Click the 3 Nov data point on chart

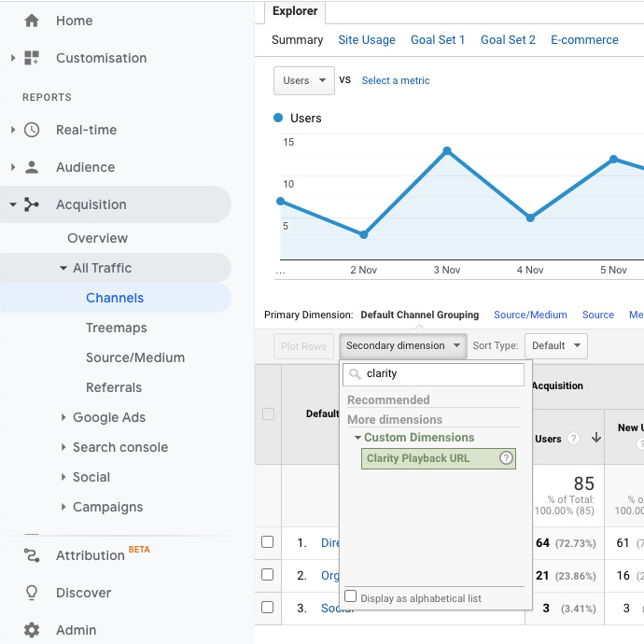447,150
